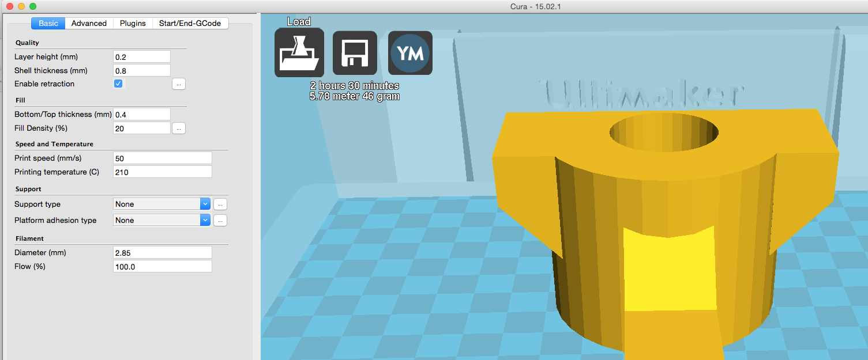Click the filament Diameter input field
The image size is (868, 360).
(163, 252)
